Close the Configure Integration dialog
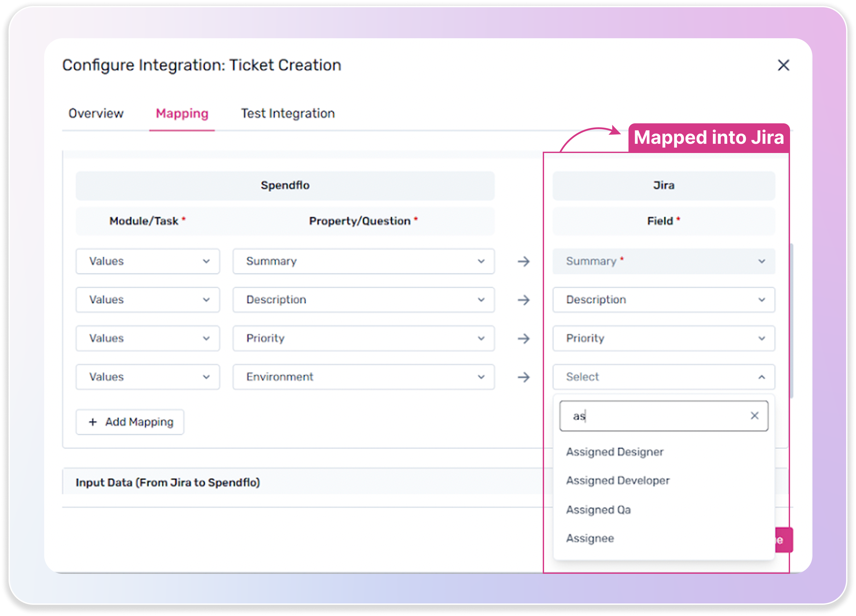Image resolution: width=856 pixels, height=616 pixels. point(783,65)
